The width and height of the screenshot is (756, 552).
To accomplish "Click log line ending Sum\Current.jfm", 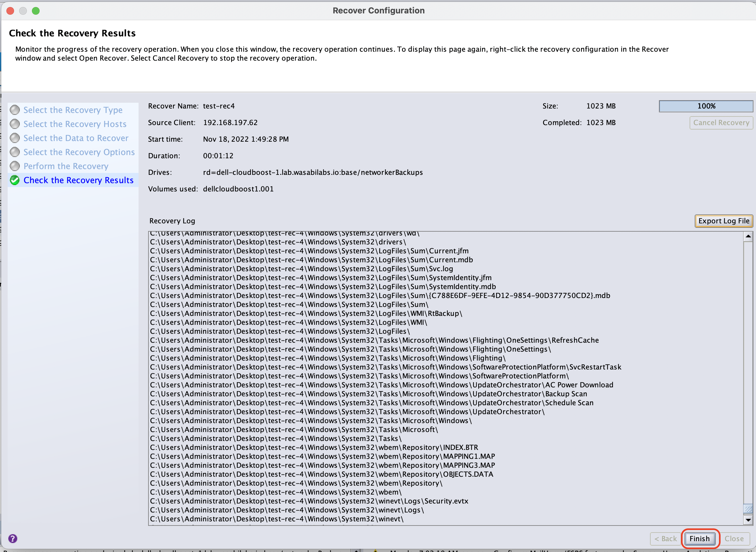I will (309, 251).
